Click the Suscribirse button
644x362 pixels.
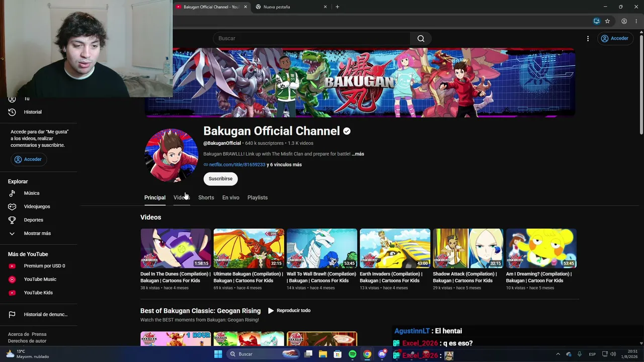coord(220,179)
